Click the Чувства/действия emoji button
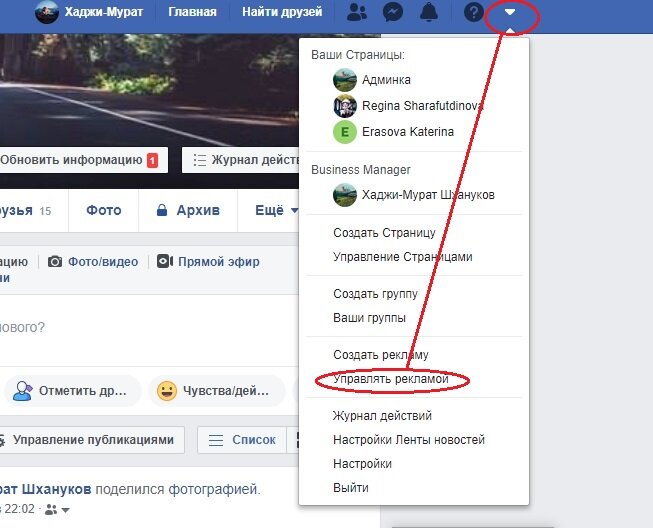This screenshot has width=653, height=528. pyautogui.click(x=217, y=391)
